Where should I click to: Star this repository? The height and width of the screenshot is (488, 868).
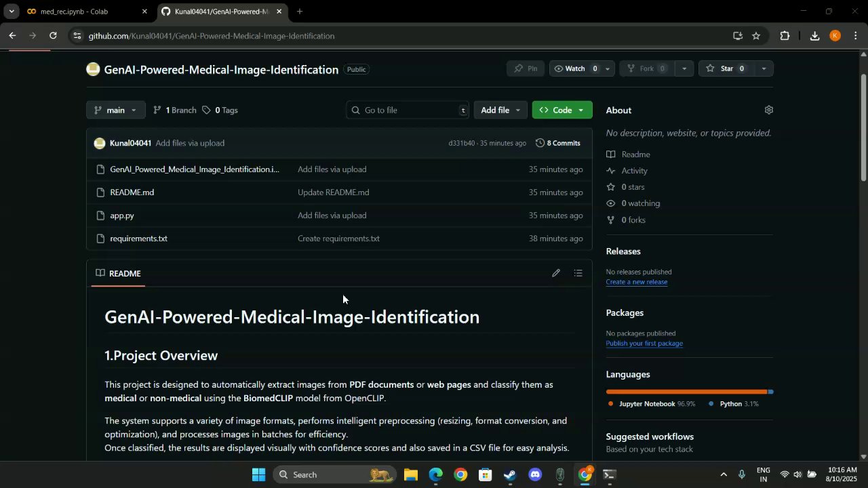pyautogui.click(x=726, y=68)
